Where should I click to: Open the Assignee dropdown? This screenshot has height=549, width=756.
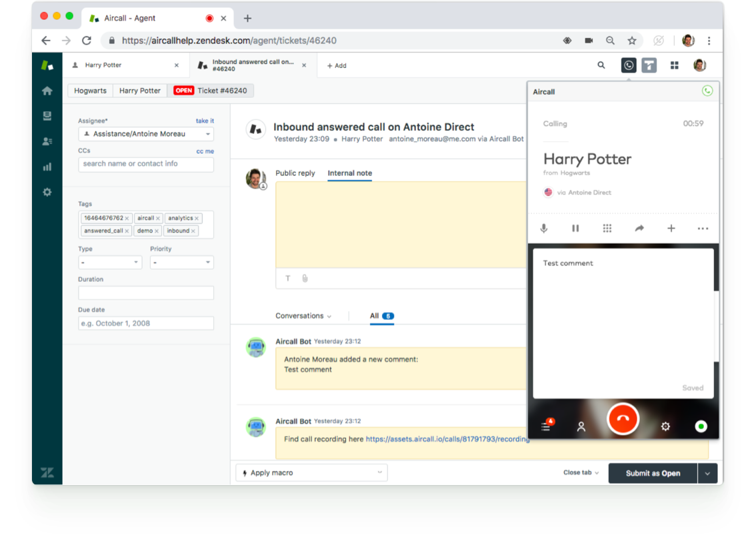(145, 134)
